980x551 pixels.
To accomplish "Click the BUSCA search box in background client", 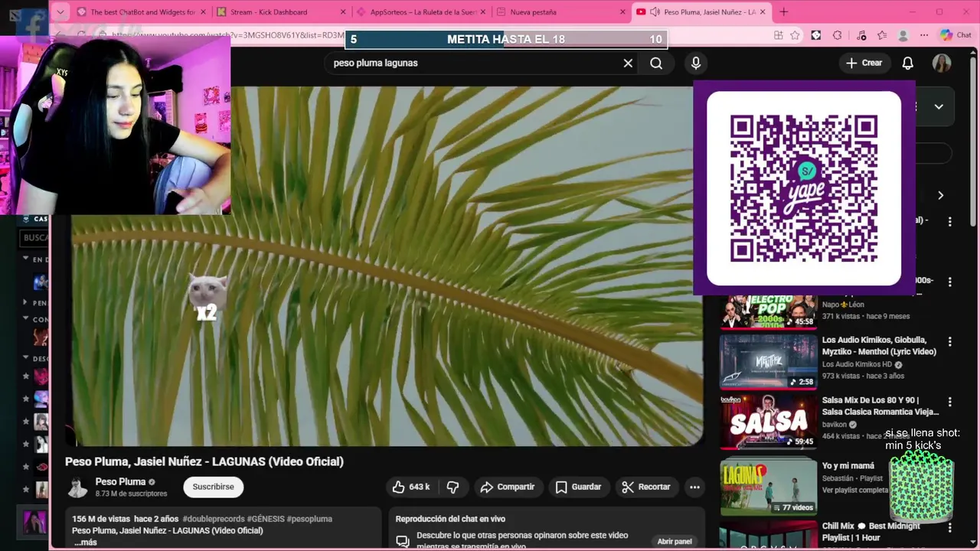I will coord(35,238).
